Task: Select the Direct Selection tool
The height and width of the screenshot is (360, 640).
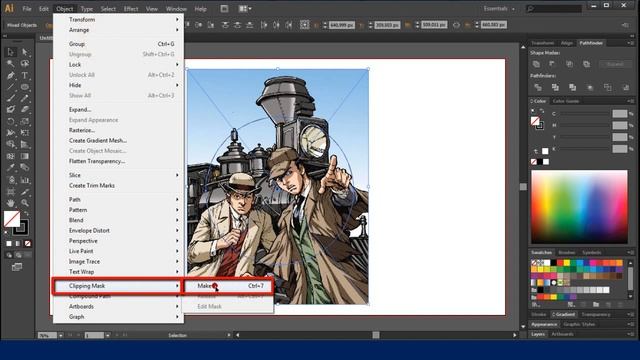Action: click(25, 52)
